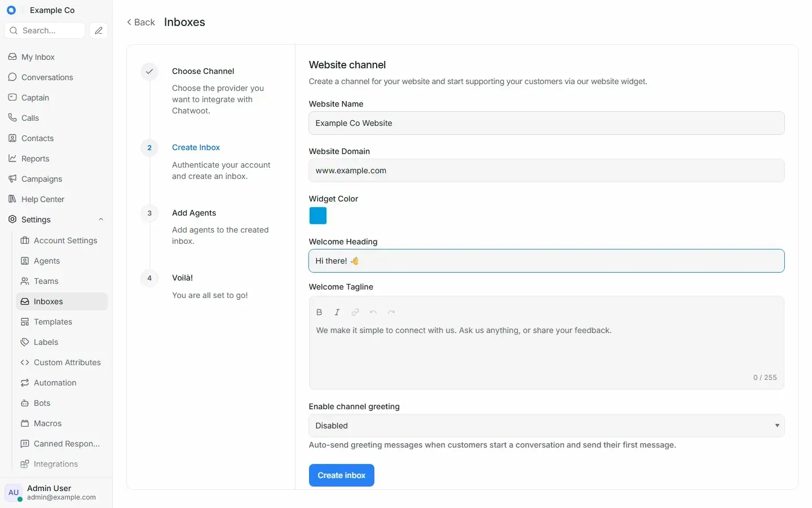Collapse the Settings menu chevron
The image size is (812, 508).
click(x=101, y=220)
